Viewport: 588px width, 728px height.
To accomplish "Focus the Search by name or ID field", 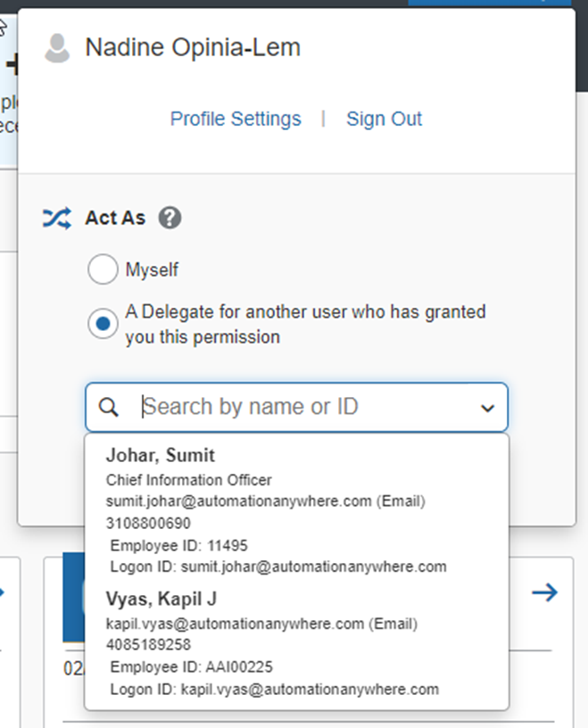I will (x=296, y=407).
